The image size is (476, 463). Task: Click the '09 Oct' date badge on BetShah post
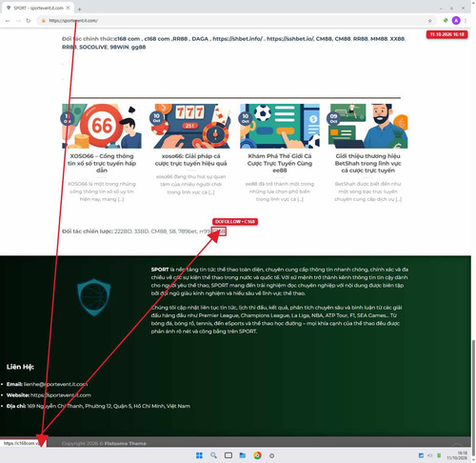[333, 118]
